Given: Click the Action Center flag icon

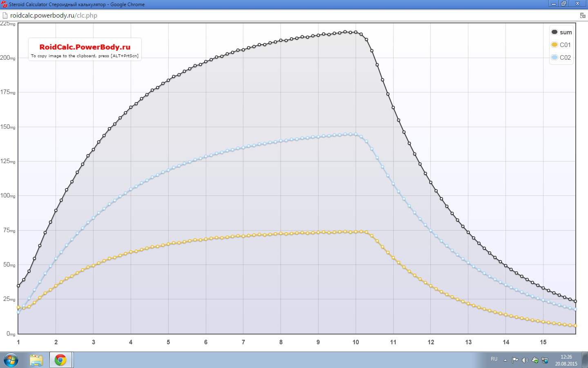Looking at the screenshot, I should 515,360.
